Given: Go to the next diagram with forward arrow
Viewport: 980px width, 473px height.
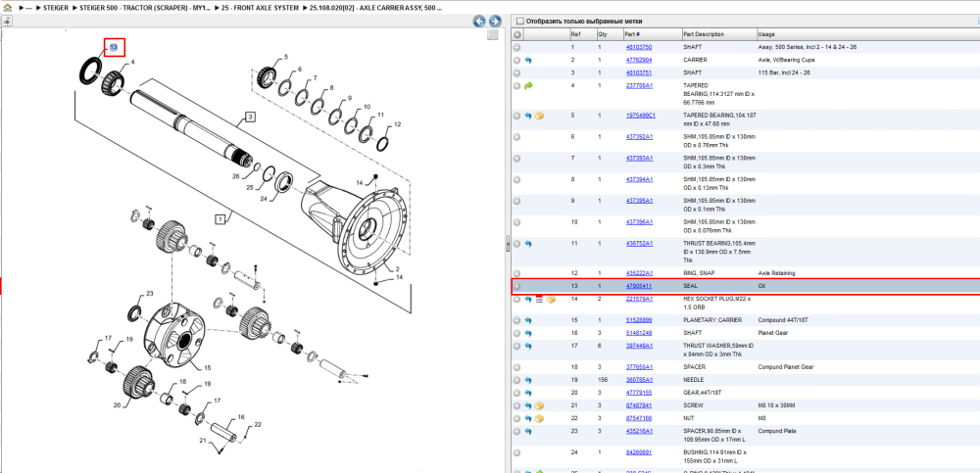Looking at the screenshot, I should click(494, 22).
